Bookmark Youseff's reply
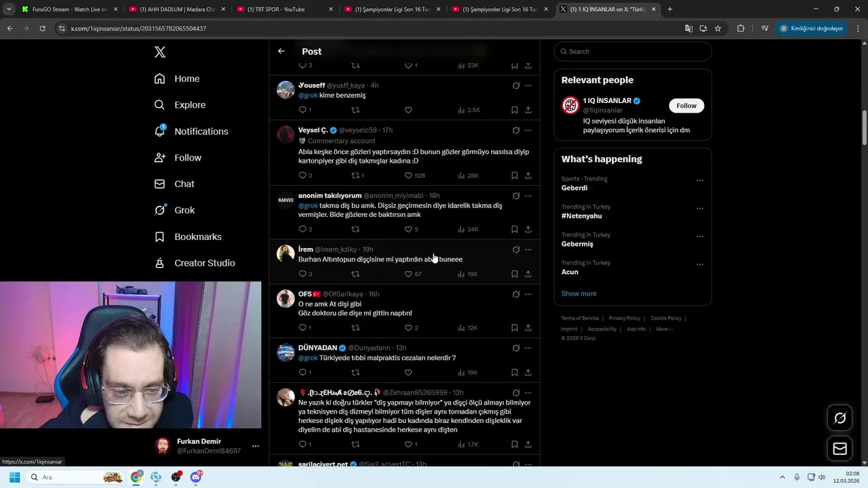 coord(514,110)
